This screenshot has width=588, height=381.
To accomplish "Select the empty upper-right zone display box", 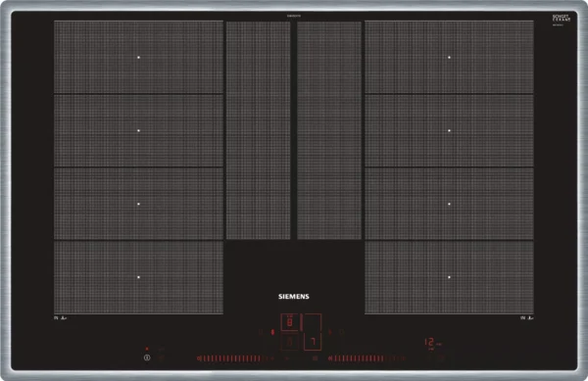I will [x=313, y=322].
